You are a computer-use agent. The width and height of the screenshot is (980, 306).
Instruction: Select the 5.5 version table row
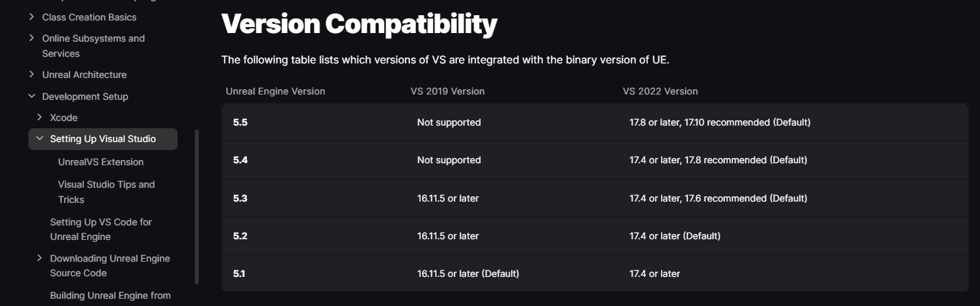(x=595, y=122)
